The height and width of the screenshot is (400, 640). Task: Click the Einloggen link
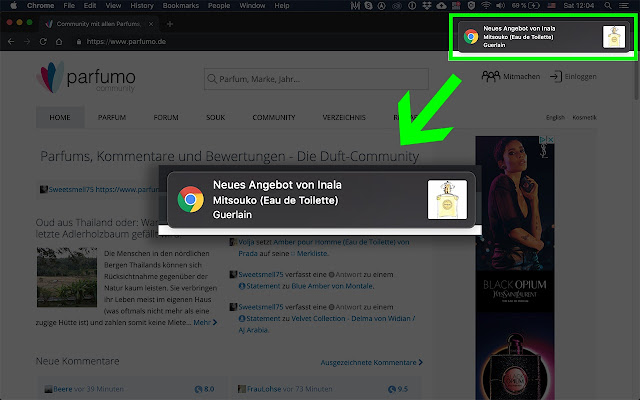[580, 76]
